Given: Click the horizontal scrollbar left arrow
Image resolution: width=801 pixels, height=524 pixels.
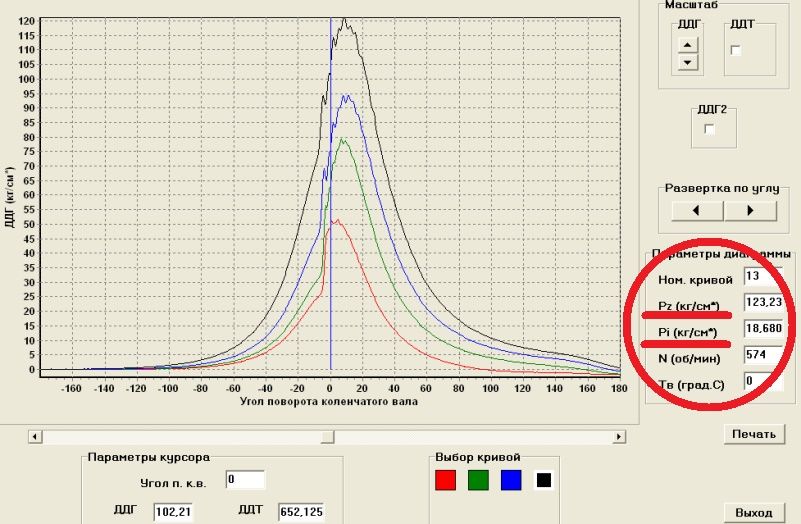Looking at the screenshot, I should [37, 437].
